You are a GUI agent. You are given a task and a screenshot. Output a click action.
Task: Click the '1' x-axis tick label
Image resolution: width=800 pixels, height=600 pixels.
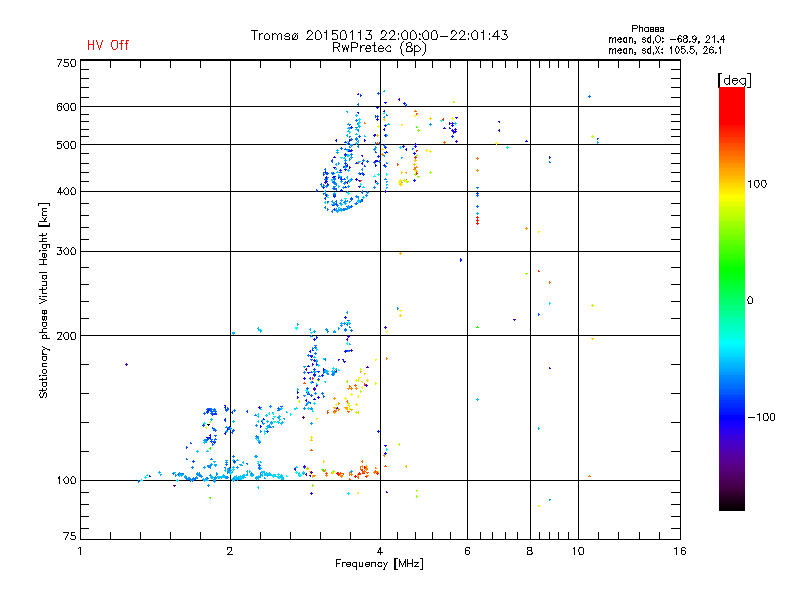coord(80,551)
